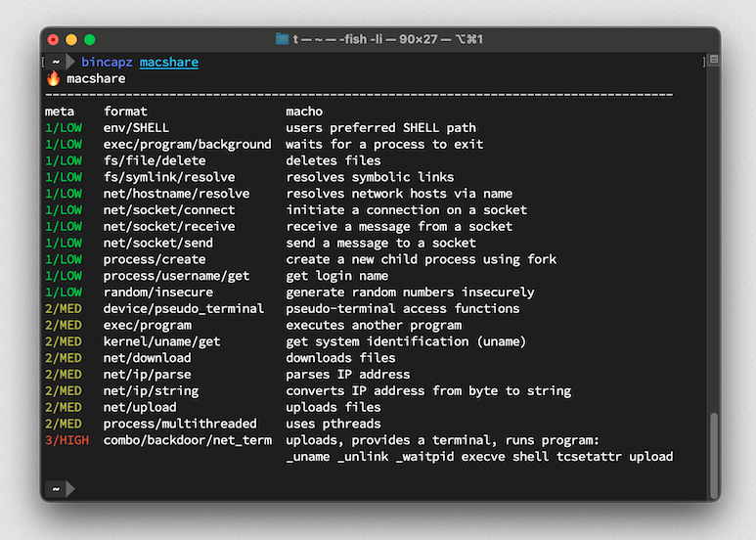Click the 'format' column header

[125, 112]
